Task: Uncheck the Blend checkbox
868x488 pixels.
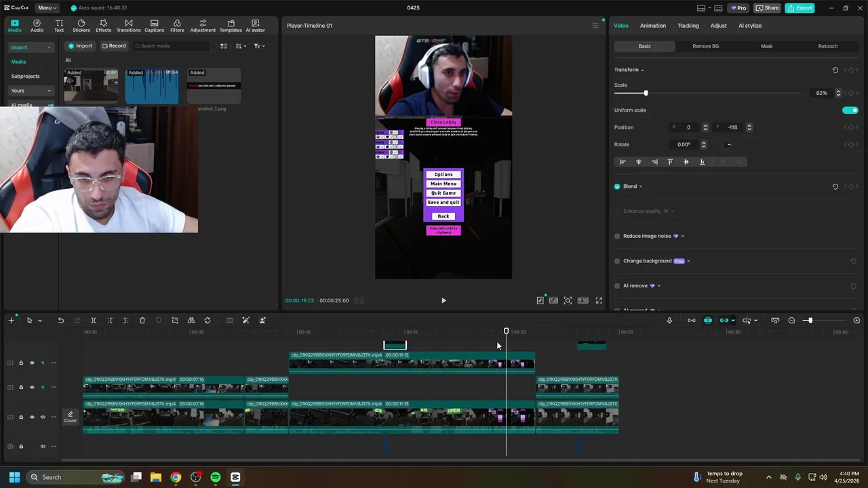Action: (617, 186)
